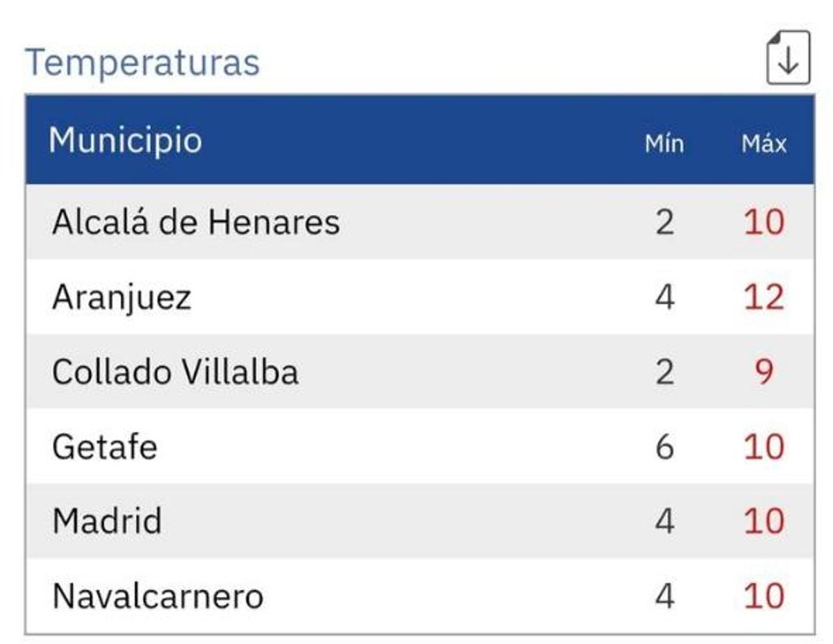Select the Aranjuez municipality
The image size is (833, 644).
121,298
